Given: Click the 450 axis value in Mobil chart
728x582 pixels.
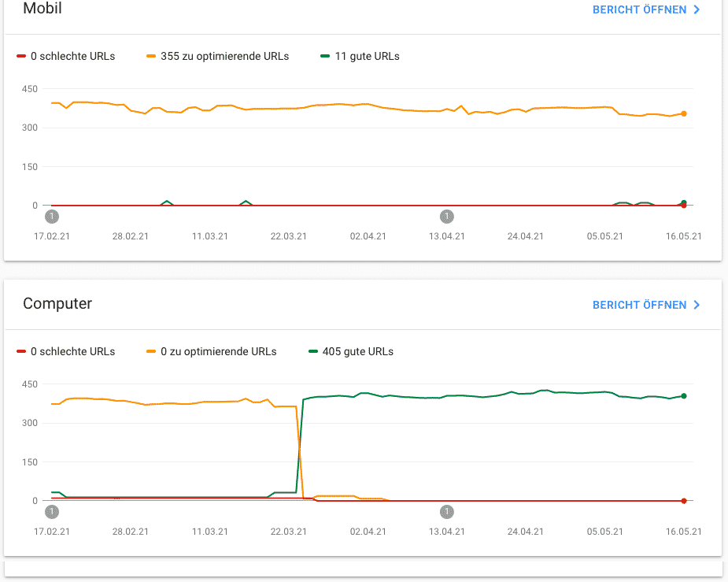Looking at the screenshot, I should click(30, 89).
